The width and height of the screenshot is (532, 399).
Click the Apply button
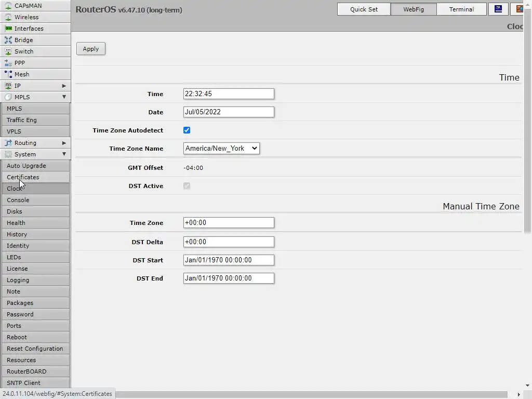91,49
